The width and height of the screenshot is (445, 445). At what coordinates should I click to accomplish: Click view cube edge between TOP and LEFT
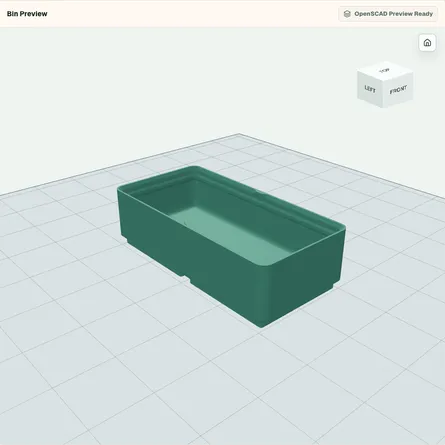pyautogui.click(x=370, y=76)
